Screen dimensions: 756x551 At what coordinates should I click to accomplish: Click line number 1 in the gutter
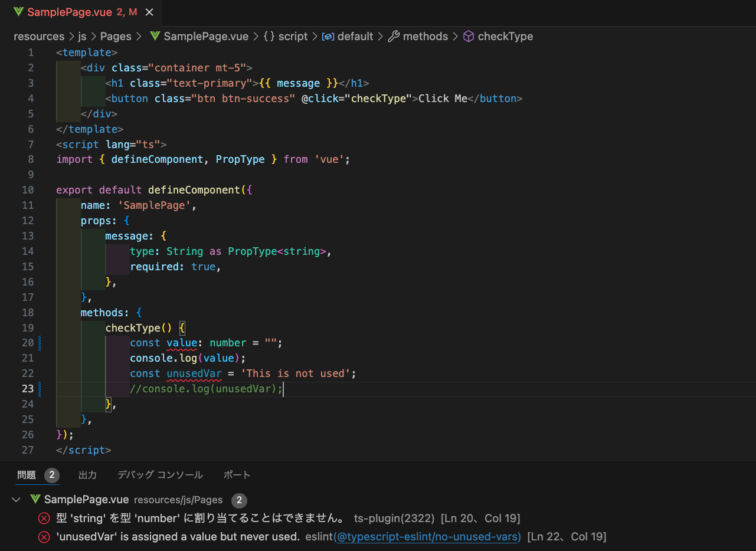[x=31, y=53]
